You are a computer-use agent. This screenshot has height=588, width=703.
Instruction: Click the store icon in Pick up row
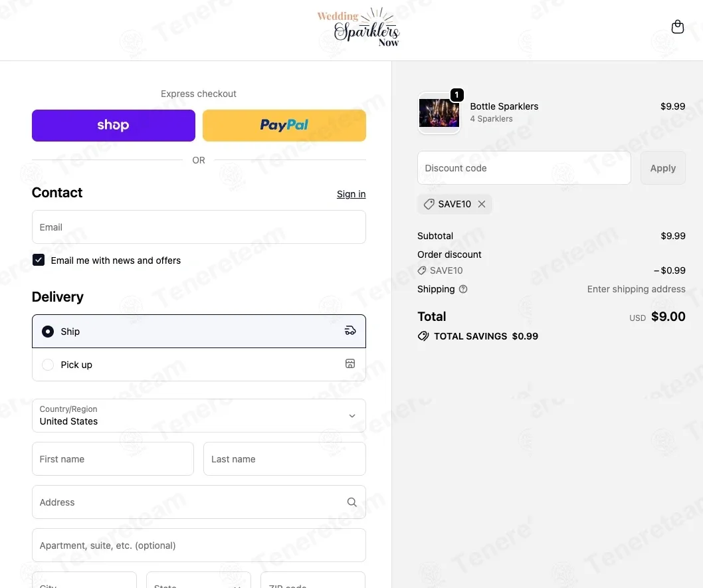pos(350,363)
